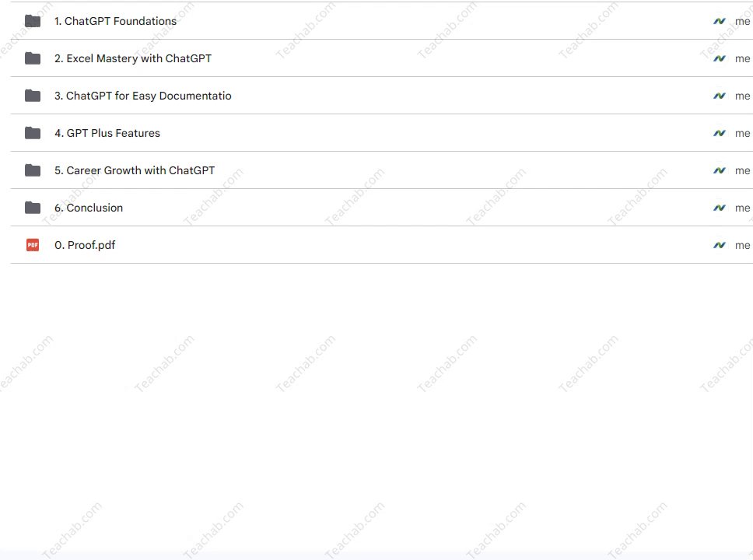Click the Excel Mastery folder icon

click(x=33, y=58)
